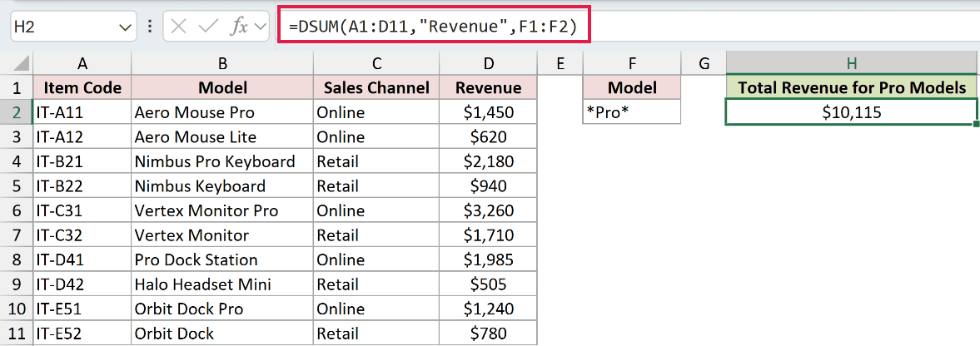Select column A header

[82, 63]
